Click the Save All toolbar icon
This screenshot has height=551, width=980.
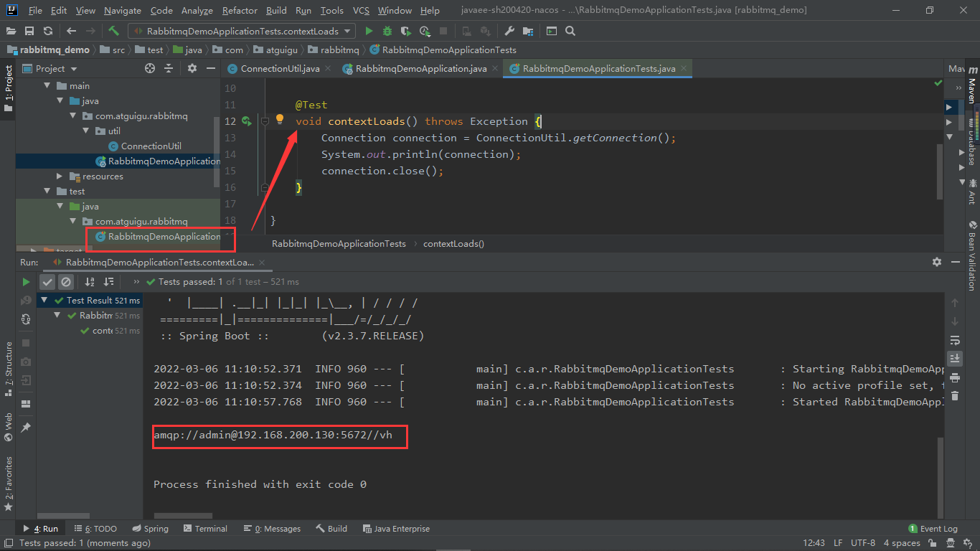(x=29, y=31)
